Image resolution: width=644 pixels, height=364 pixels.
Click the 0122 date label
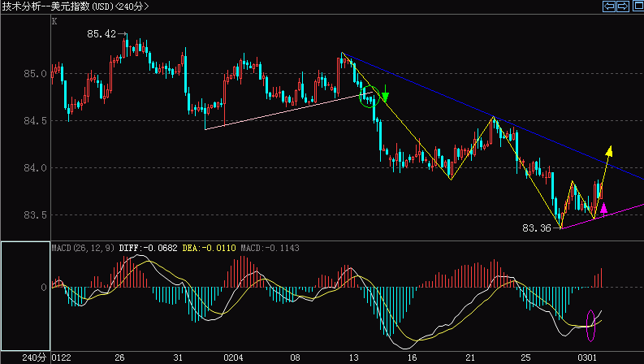[61, 357]
